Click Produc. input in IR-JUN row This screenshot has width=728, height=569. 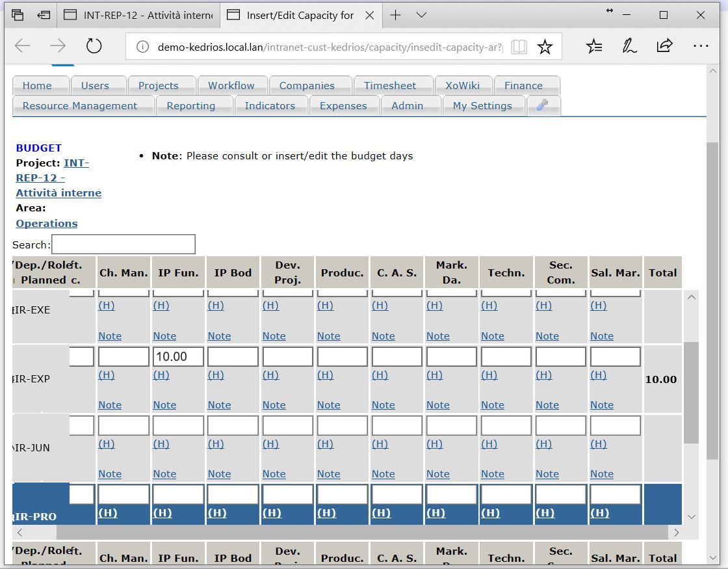click(x=342, y=425)
